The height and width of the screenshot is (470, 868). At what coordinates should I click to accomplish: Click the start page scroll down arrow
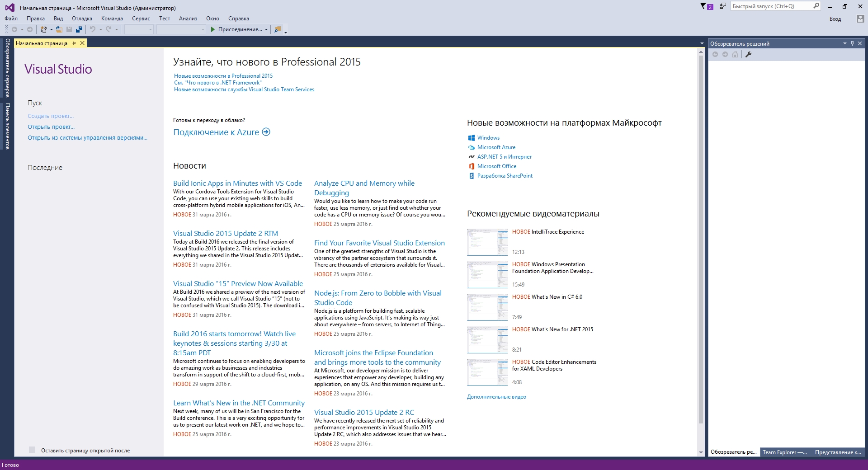[701, 452]
